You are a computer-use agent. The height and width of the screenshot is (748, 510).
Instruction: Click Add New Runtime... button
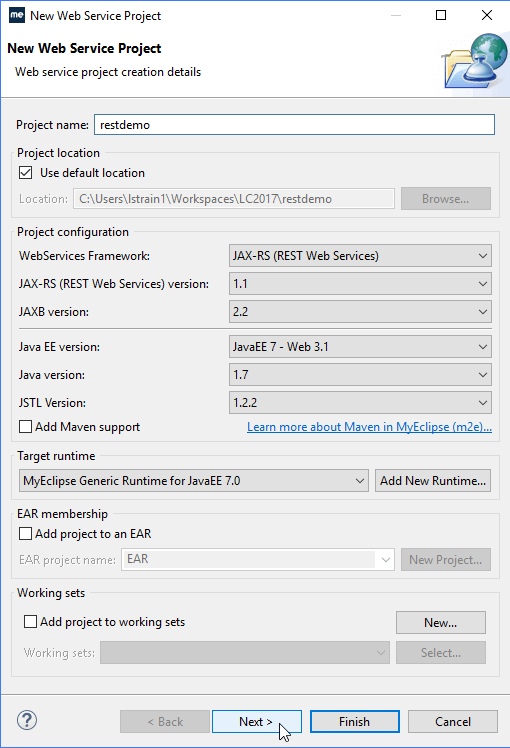433,481
